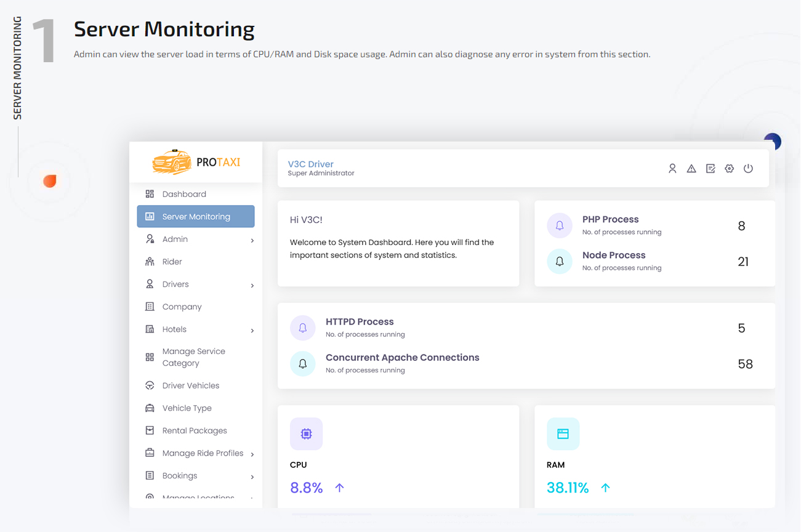
Task: Click the Dashboard grid icon
Action: [150, 194]
